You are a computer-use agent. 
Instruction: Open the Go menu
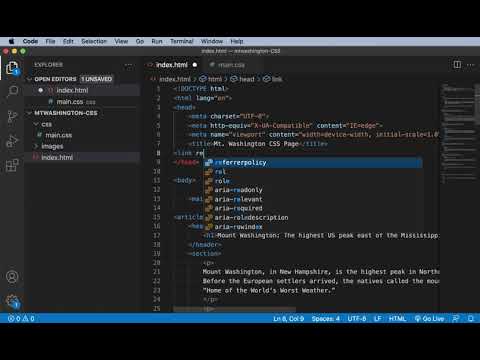coord(140,41)
